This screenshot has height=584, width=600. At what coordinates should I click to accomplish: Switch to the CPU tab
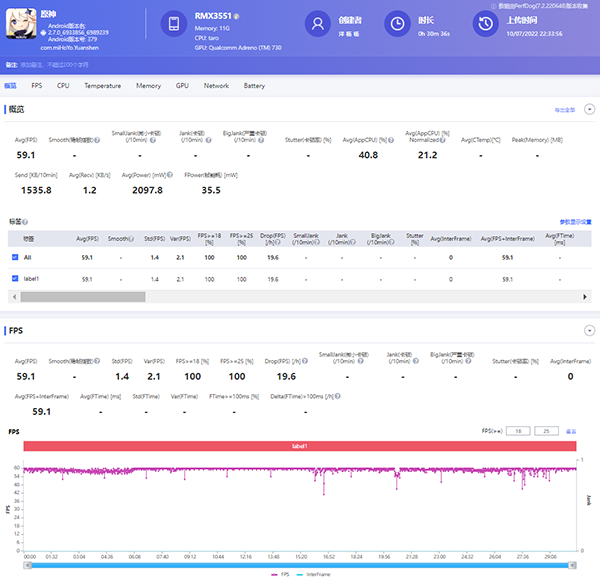click(63, 86)
